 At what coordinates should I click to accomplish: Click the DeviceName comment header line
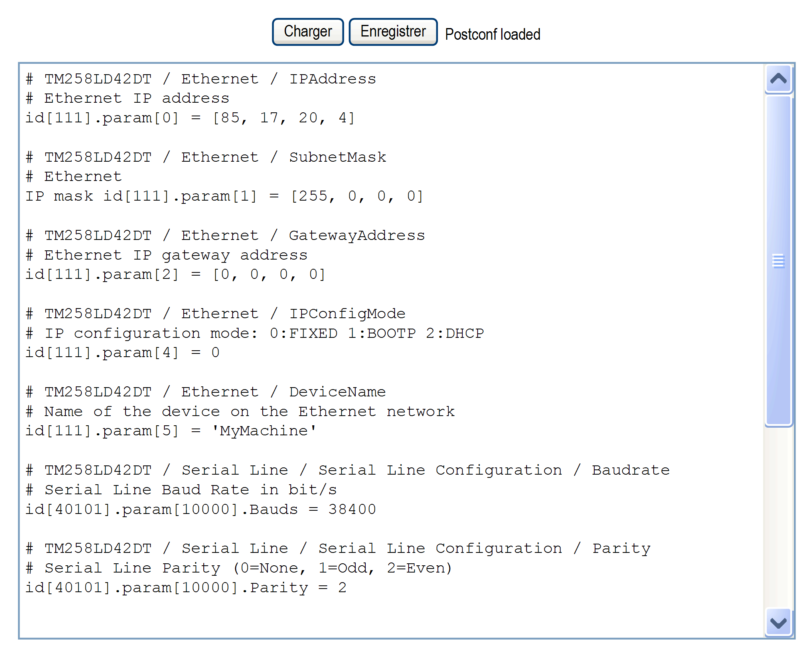point(206,392)
